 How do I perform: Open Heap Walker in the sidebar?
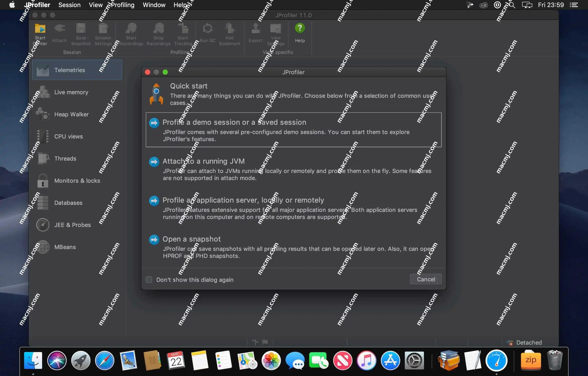click(x=77, y=114)
